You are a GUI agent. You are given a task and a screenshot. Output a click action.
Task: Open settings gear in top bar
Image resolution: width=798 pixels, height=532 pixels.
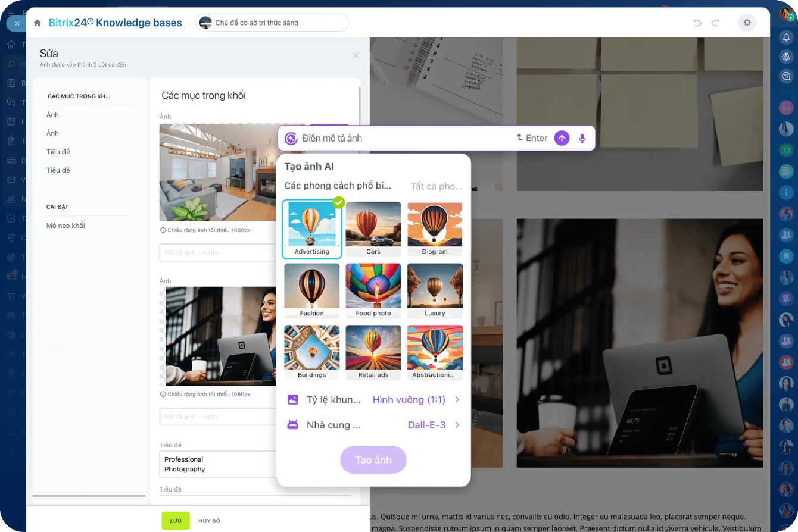click(x=747, y=23)
